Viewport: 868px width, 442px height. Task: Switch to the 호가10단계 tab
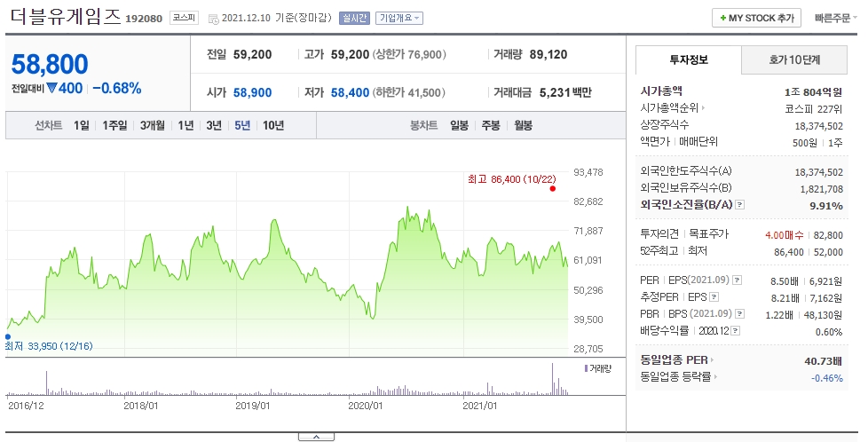click(x=794, y=59)
